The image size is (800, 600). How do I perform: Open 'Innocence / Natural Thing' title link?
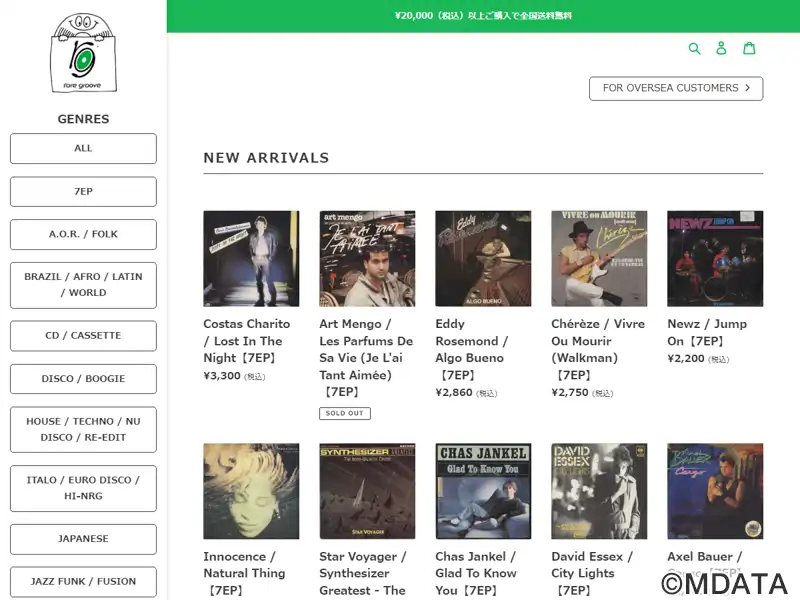(244, 573)
